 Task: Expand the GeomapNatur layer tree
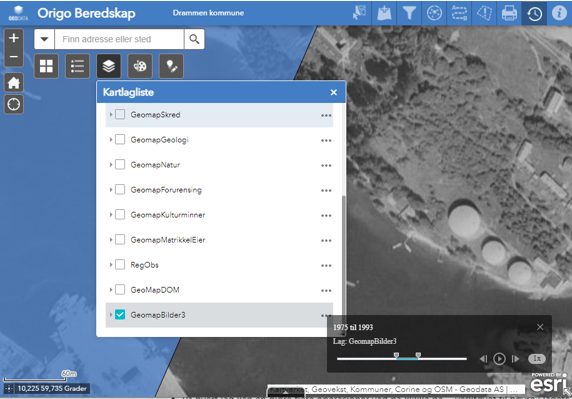(x=111, y=164)
